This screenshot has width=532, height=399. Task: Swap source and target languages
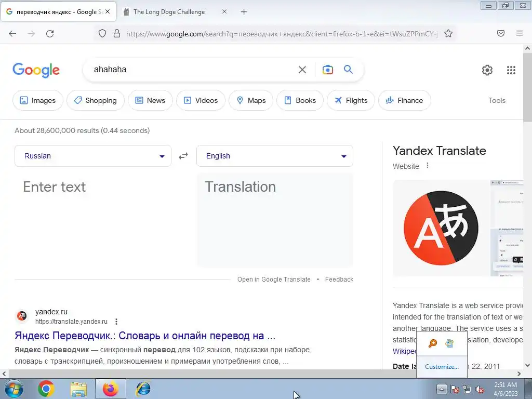[x=183, y=156]
